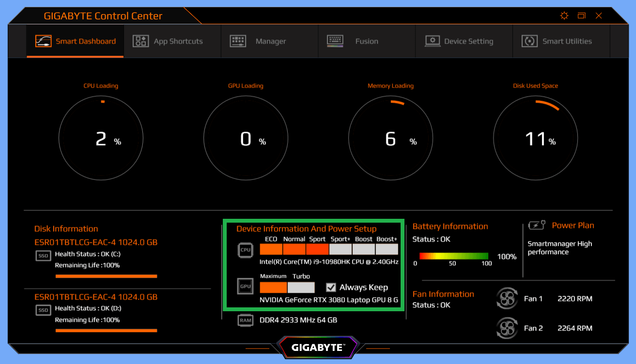Click the remaining life bar for drive C:
Image resolution: width=636 pixels, height=364 pixels.
click(x=106, y=276)
